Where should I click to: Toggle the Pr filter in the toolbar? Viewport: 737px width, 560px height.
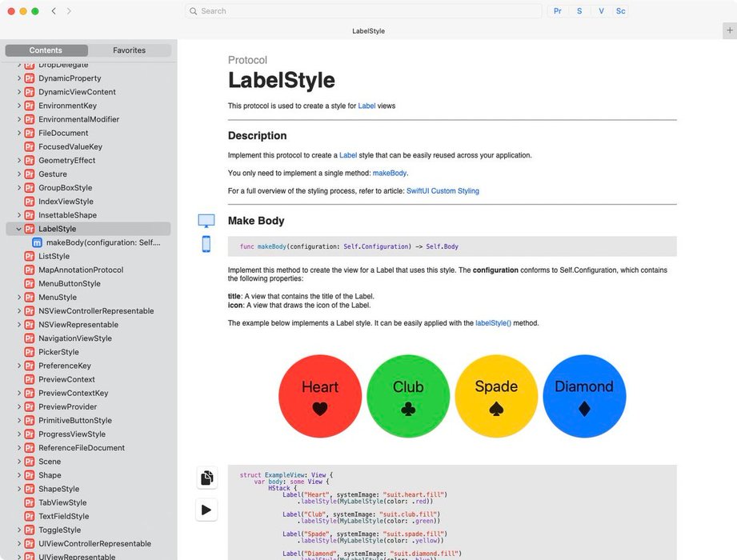557,10
